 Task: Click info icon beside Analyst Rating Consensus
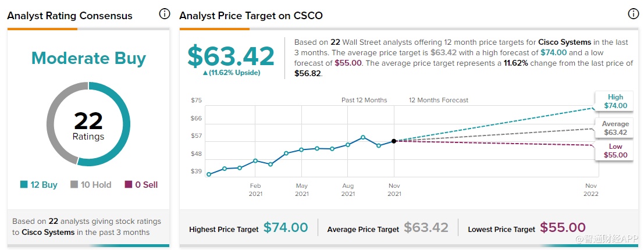[164, 14]
